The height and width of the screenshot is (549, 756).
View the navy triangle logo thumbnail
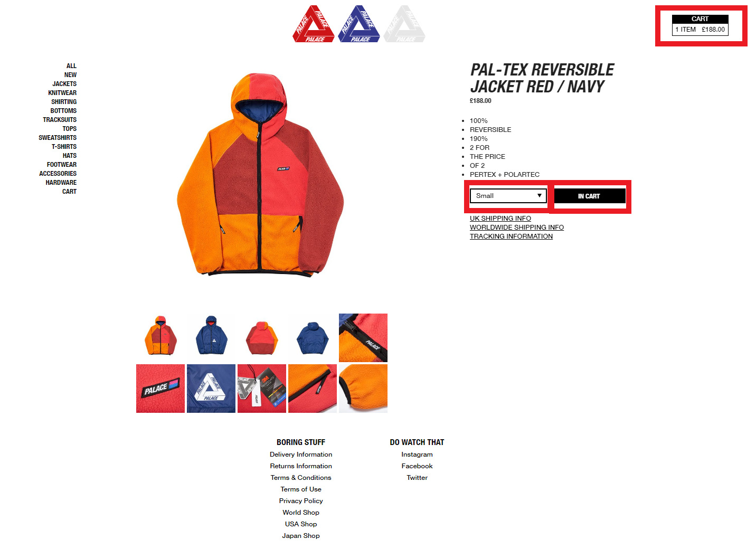(211, 389)
